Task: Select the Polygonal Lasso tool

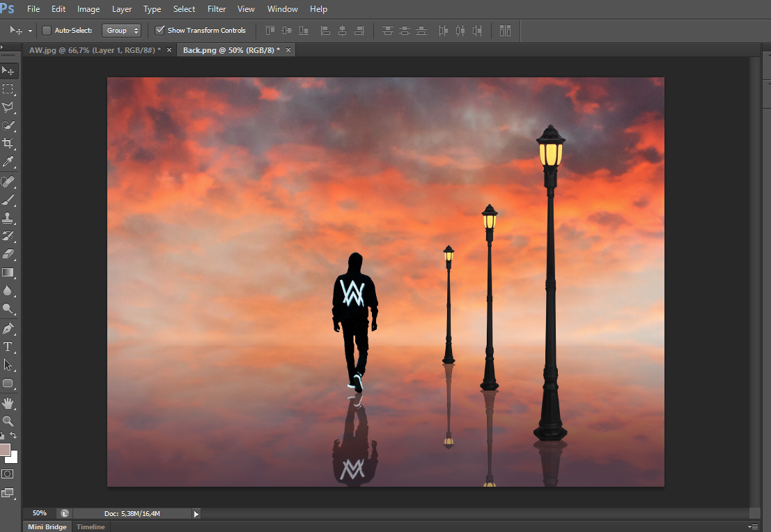Action: point(8,107)
